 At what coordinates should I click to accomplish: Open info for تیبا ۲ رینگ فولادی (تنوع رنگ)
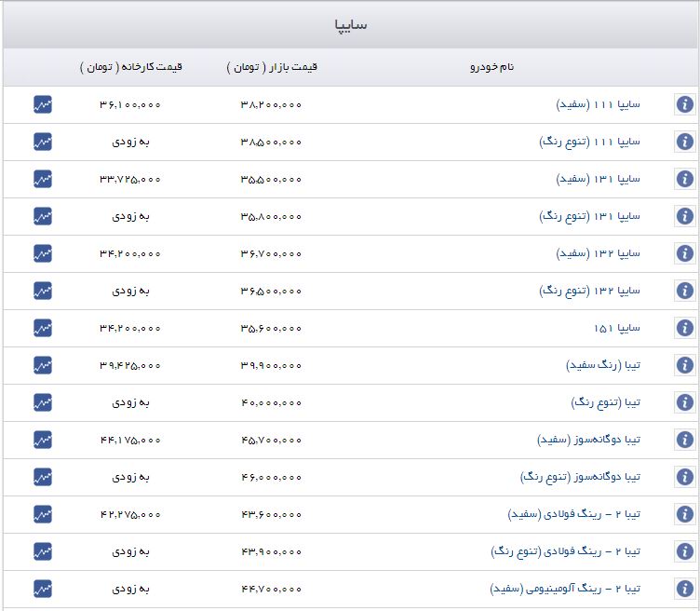pos(684,551)
